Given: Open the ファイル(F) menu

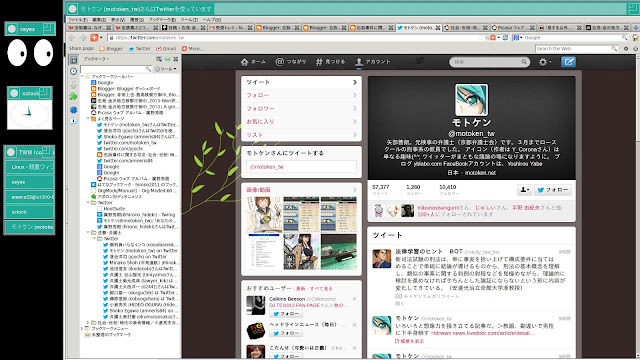Looking at the screenshot, I should tap(78, 20).
